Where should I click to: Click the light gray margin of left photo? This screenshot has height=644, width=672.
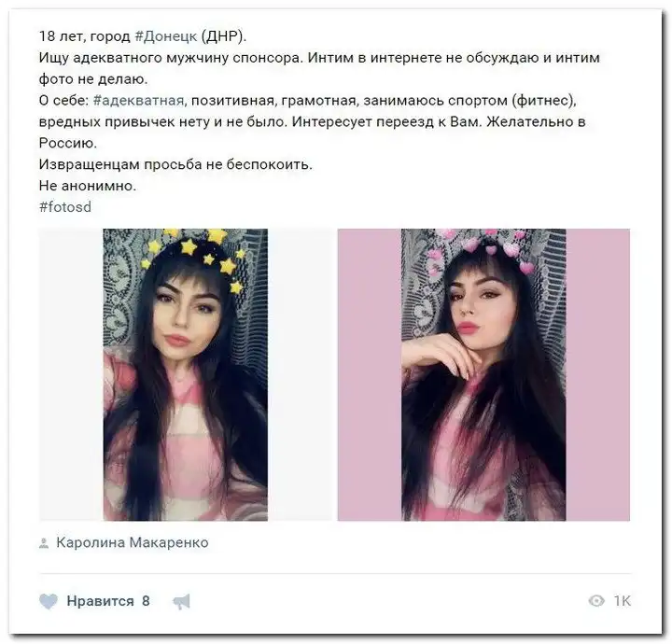(71, 374)
